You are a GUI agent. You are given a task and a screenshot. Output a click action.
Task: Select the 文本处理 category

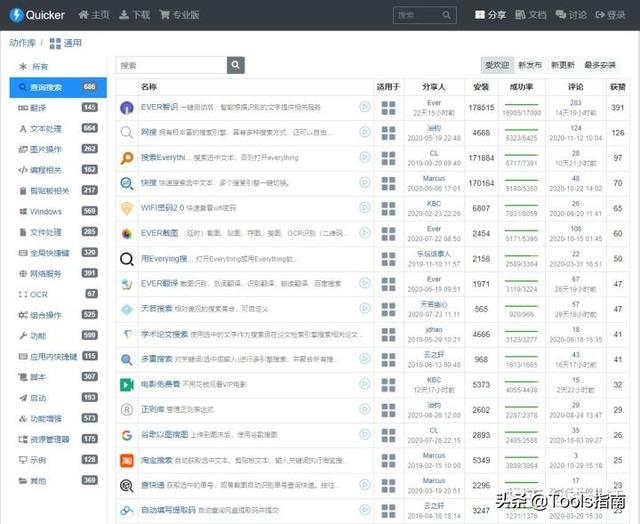(58, 129)
